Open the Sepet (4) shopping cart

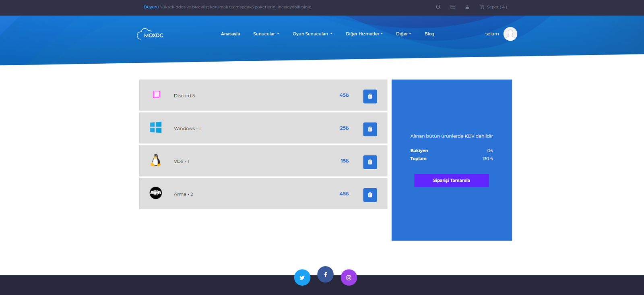pyautogui.click(x=493, y=7)
